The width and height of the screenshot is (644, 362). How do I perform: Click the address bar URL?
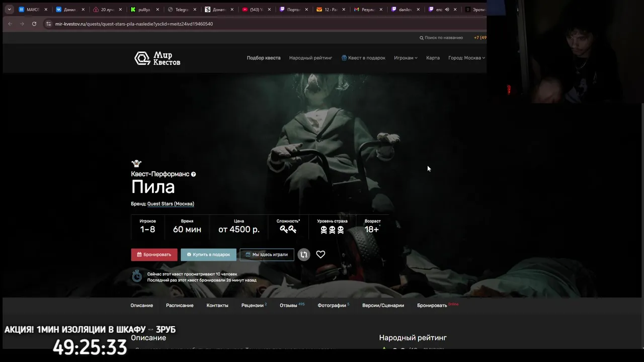click(134, 24)
